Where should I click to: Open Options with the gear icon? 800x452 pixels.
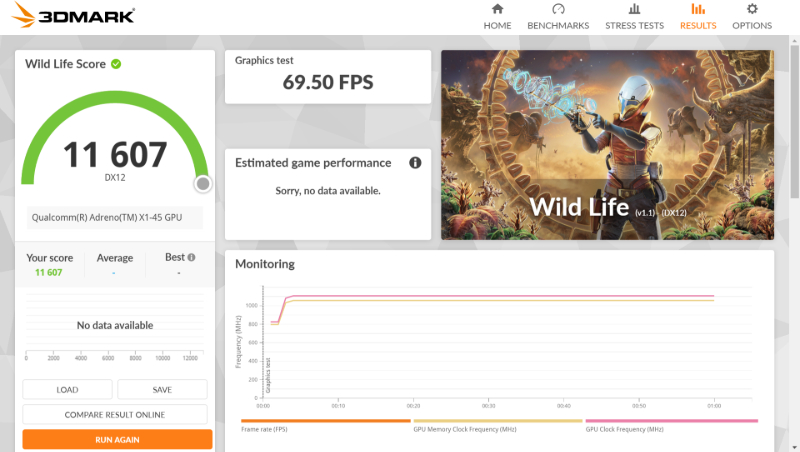click(x=752, y=9)
